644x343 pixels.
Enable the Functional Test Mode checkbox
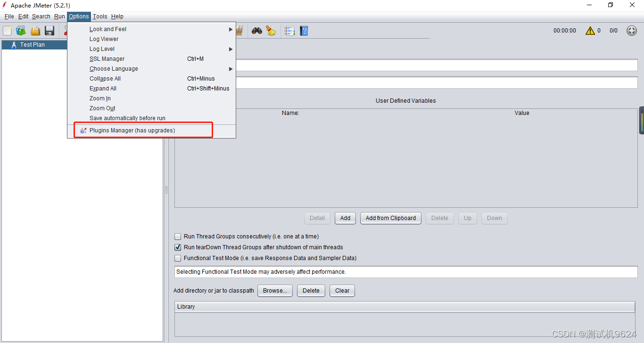[178, 258]
